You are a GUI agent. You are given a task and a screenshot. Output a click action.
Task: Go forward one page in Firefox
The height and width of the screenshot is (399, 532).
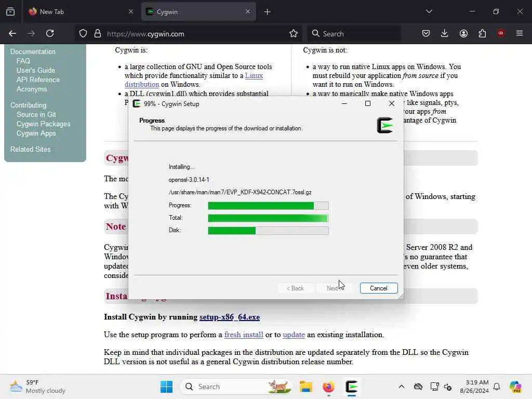click(x=31, y=33)
